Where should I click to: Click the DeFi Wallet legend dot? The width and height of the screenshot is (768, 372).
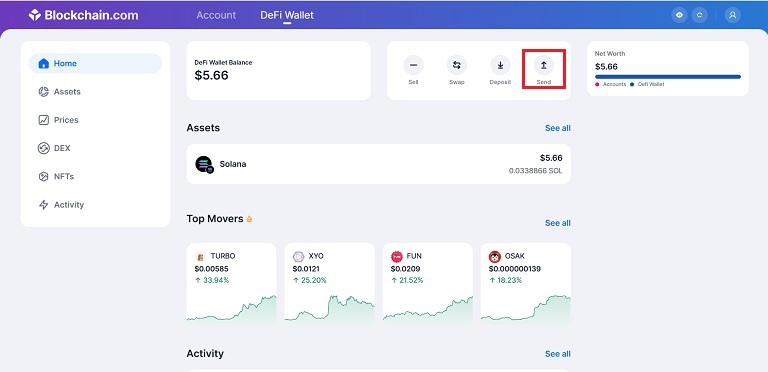click(x=632, y=85)
